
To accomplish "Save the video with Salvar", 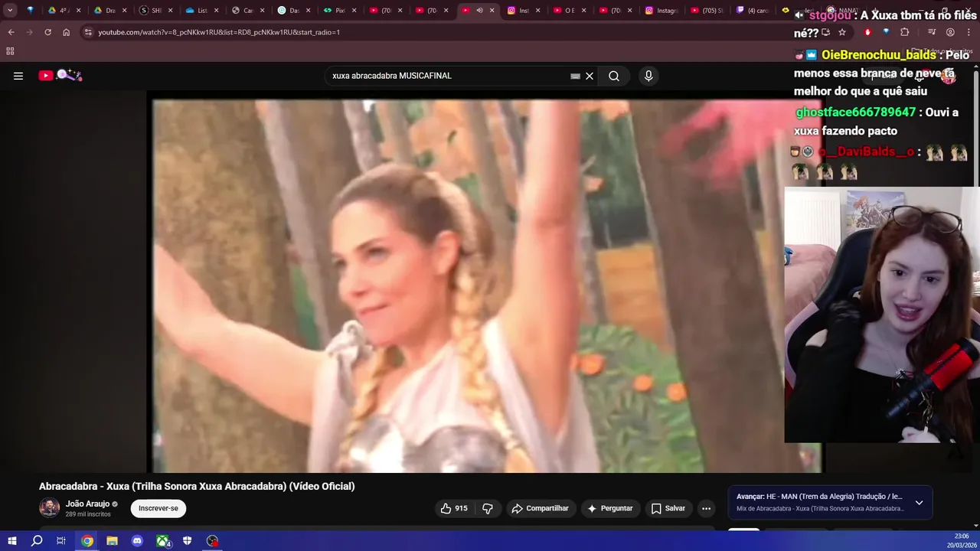I will coord(668,508).
